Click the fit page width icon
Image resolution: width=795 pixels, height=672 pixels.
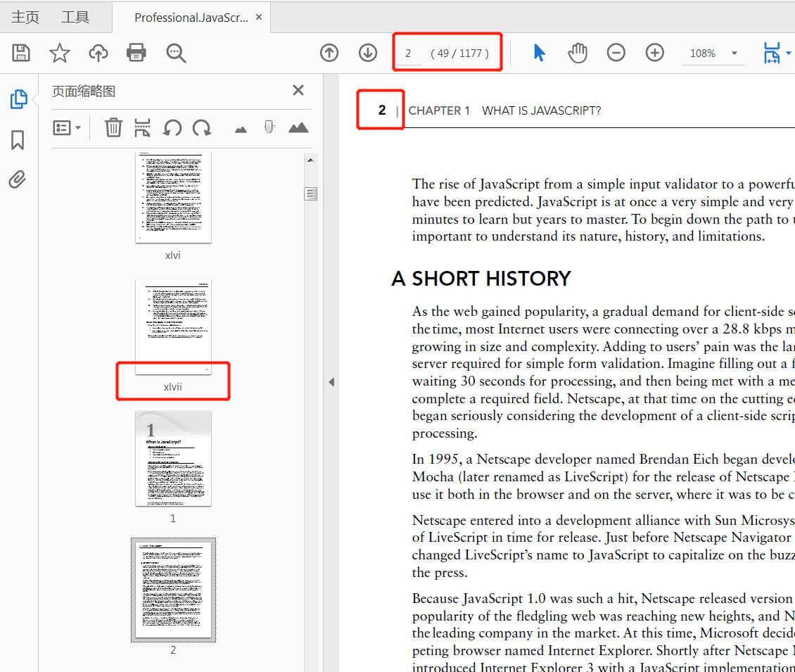click(772, 53)
